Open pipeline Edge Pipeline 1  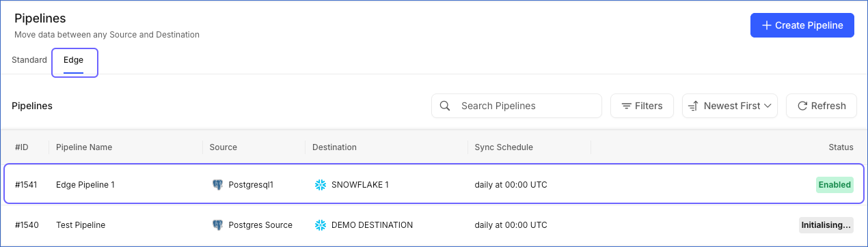click(85, 184)
